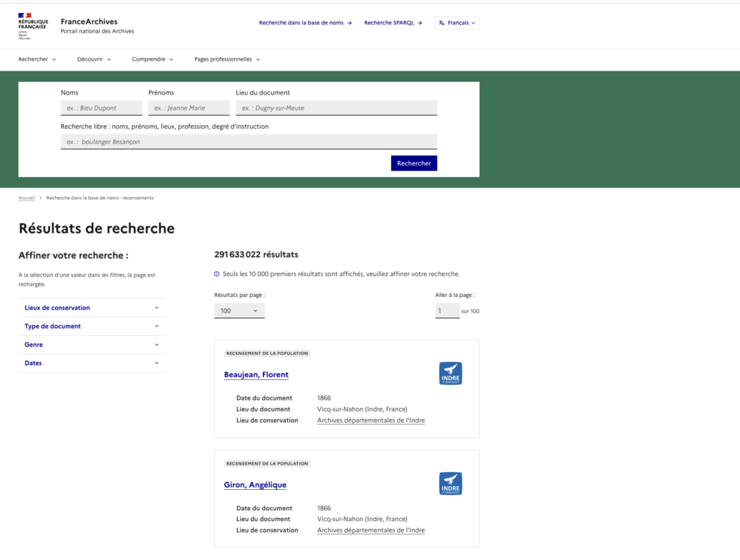
Task: Focus the Prénoms text field
Action: click(x=189, y=108)
